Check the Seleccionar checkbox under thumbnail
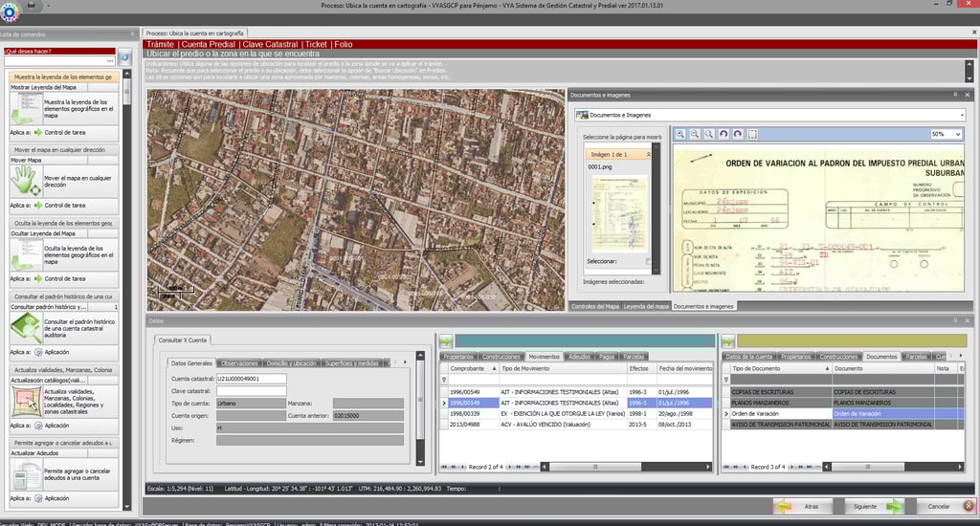The width and height of the screenshot is (980, 526). pos(649,261)
